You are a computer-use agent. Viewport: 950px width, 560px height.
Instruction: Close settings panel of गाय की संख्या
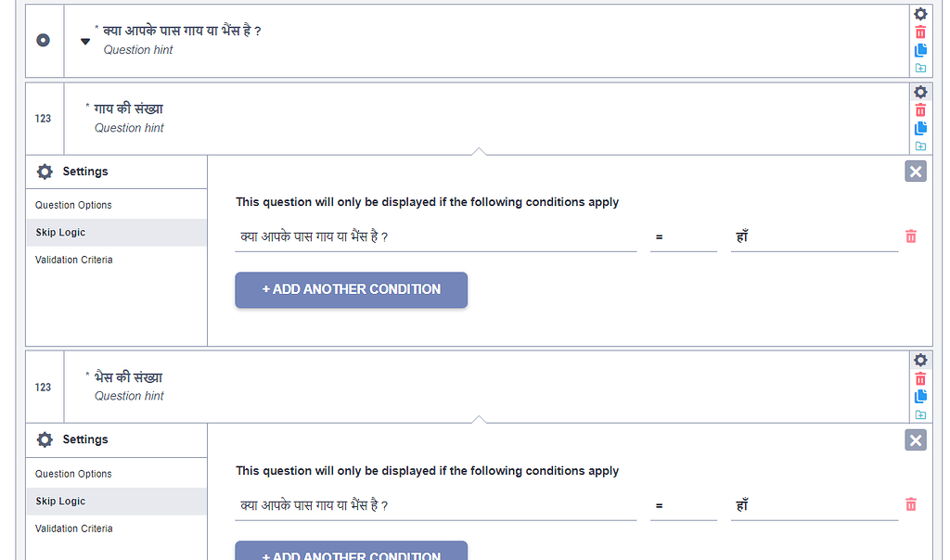tap(916, 171)
